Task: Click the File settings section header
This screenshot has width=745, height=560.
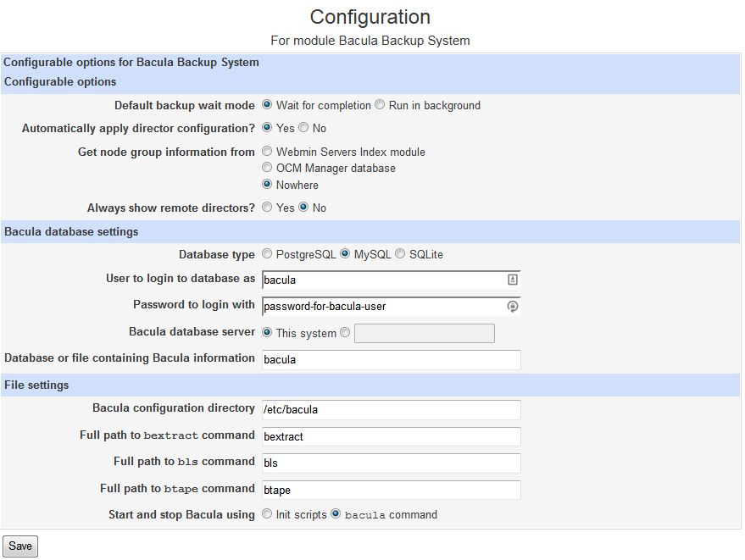Action: tap(370, 385)
